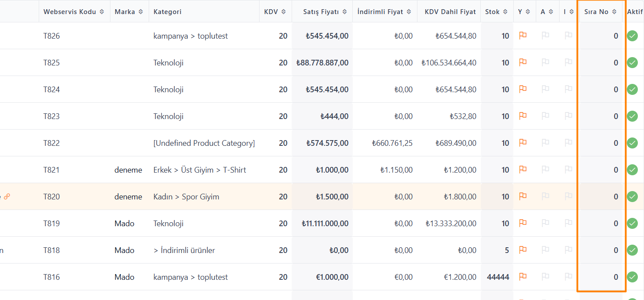
Task: Click the orange Y flag for T822
Action: 523,143
